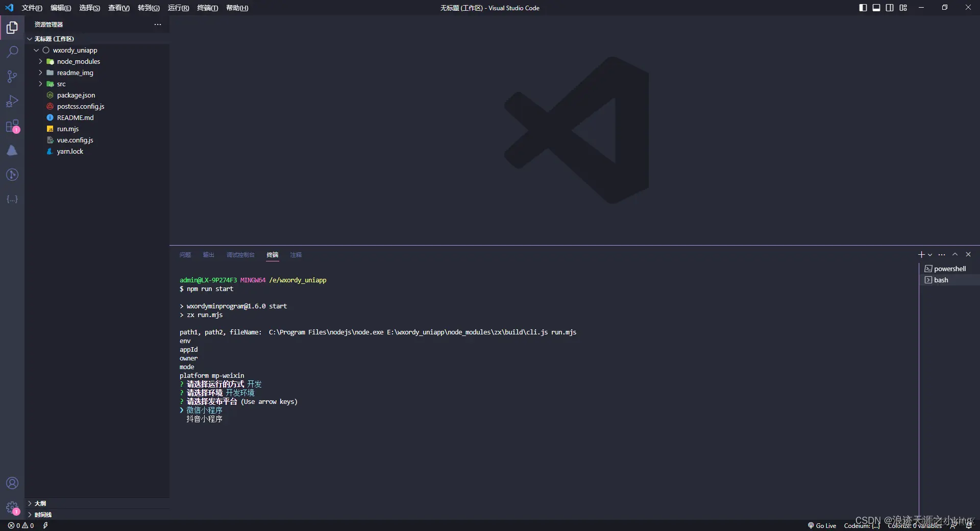The image size is (980, 531).
Task: Open package.json file
Action: [97, 95]
